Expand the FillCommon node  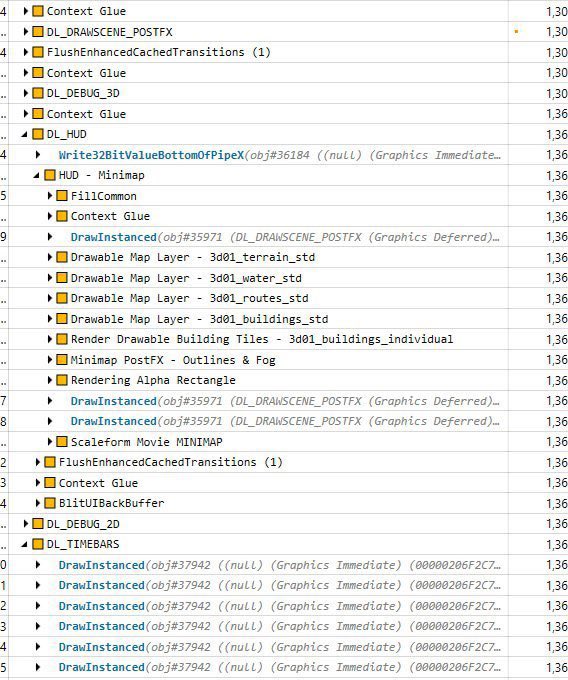50,196
